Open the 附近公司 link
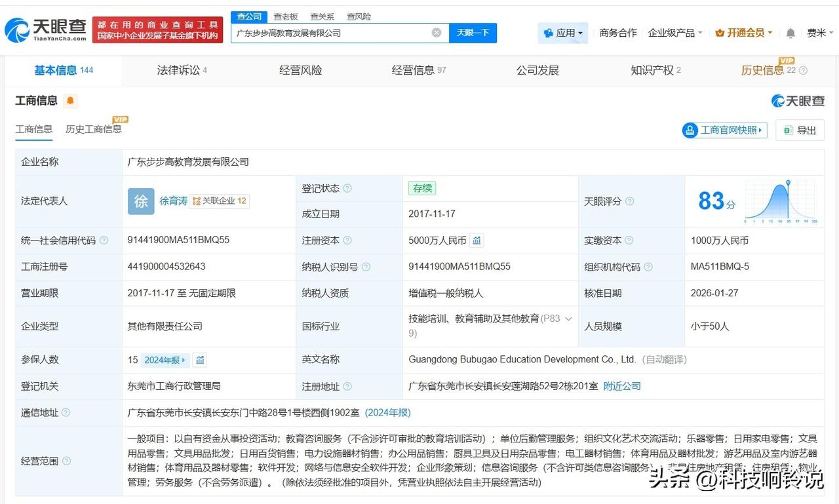Screen dimensions: 839x504 click(x=622, y=387)
